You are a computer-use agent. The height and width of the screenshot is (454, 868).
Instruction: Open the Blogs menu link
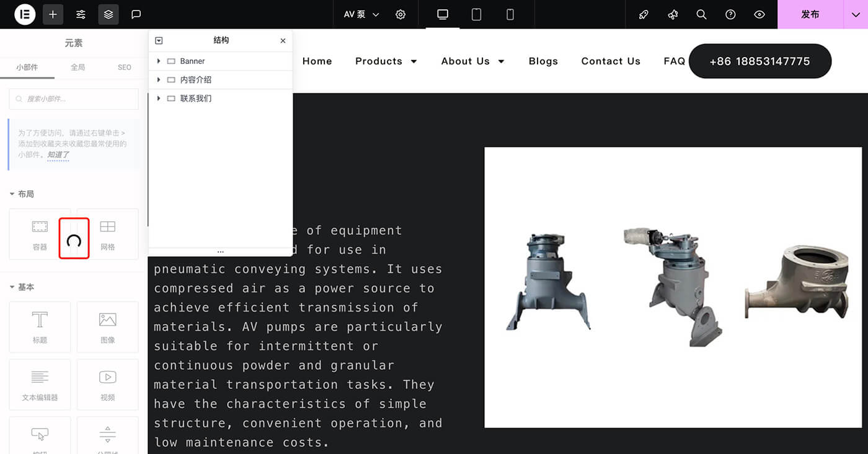(x=543, y=61)
